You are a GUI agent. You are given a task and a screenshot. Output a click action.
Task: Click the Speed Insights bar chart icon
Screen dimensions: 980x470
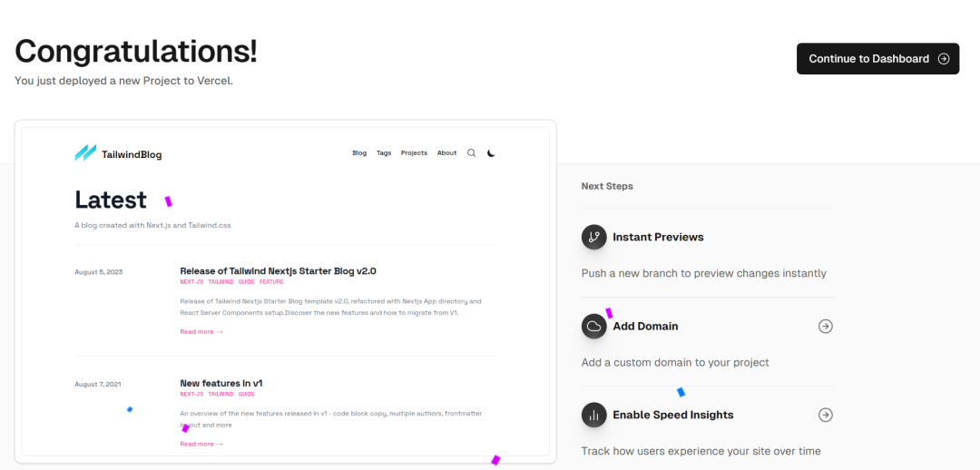click(593, 415)
